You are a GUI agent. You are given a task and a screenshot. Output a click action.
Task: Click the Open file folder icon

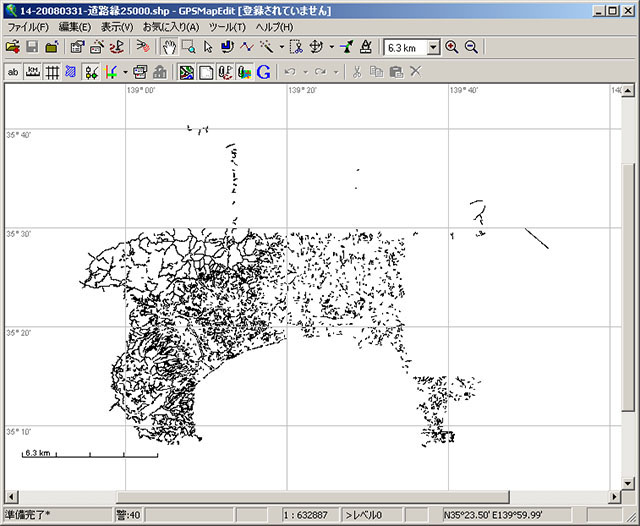(12, 47)
